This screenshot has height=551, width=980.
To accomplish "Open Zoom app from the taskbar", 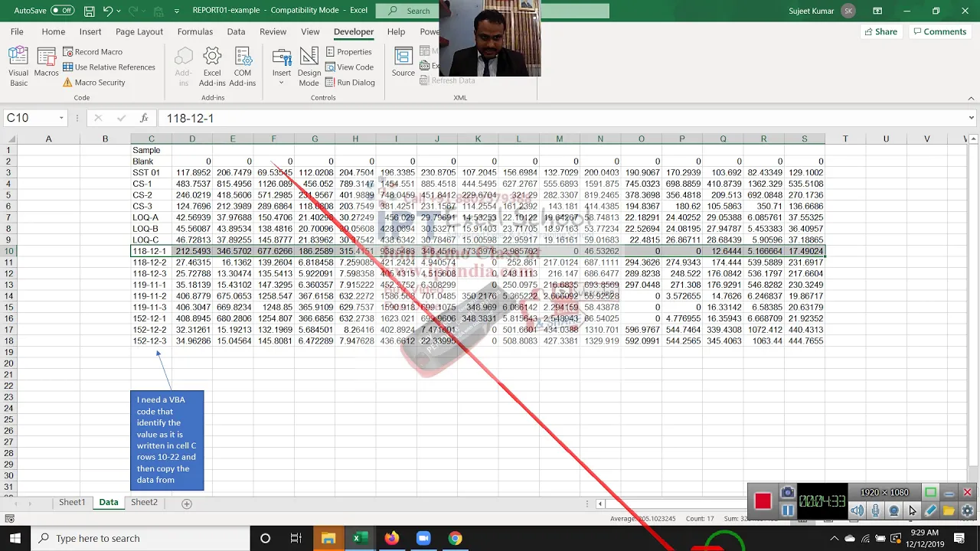I will [423, 538].
